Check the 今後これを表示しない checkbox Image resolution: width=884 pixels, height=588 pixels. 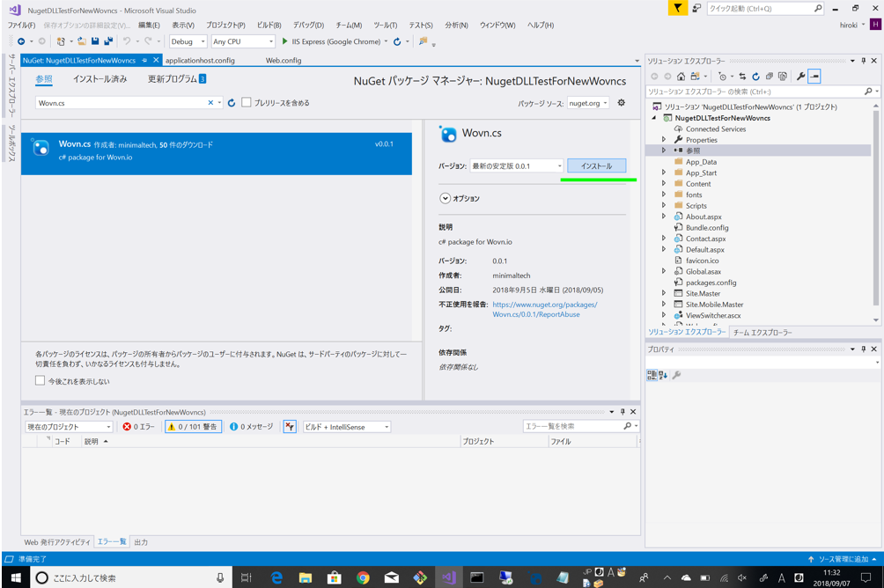(40, 381)
